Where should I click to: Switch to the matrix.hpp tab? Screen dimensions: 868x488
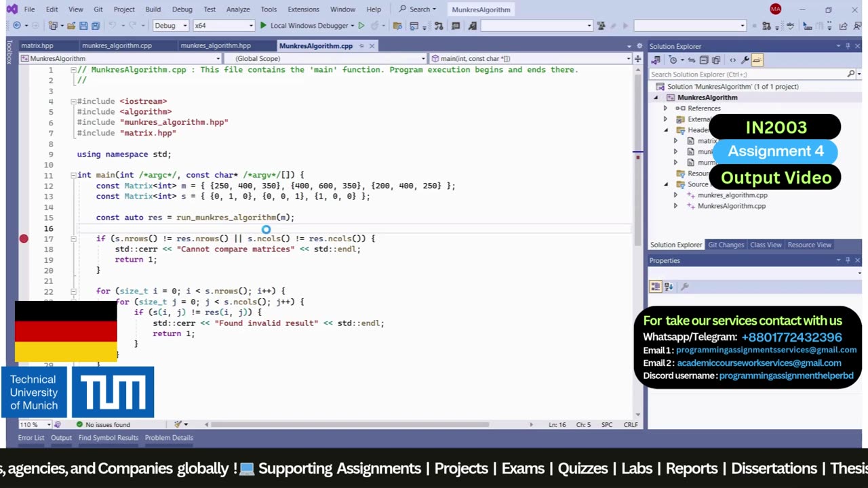point(37,46)
